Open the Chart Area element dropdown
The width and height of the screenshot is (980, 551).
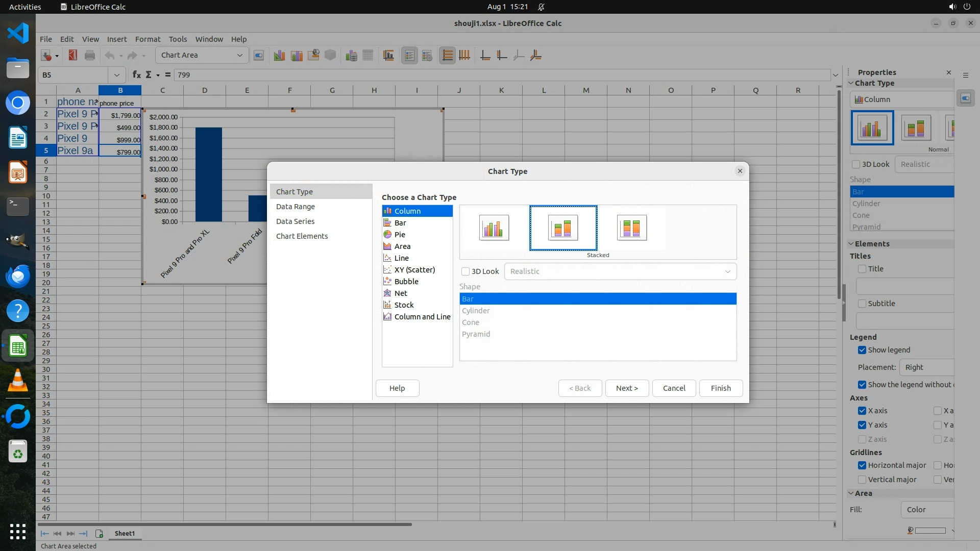tap(239, 55)
